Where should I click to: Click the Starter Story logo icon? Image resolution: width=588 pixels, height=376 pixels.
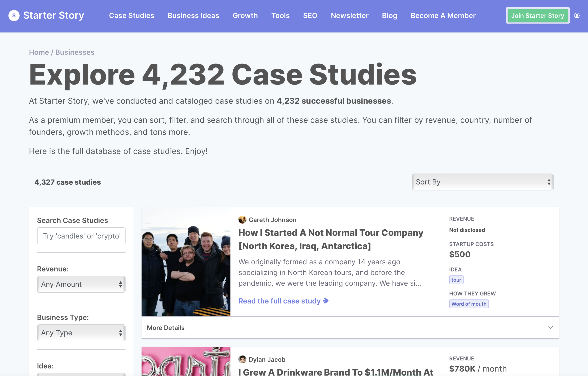pos(14,15)
